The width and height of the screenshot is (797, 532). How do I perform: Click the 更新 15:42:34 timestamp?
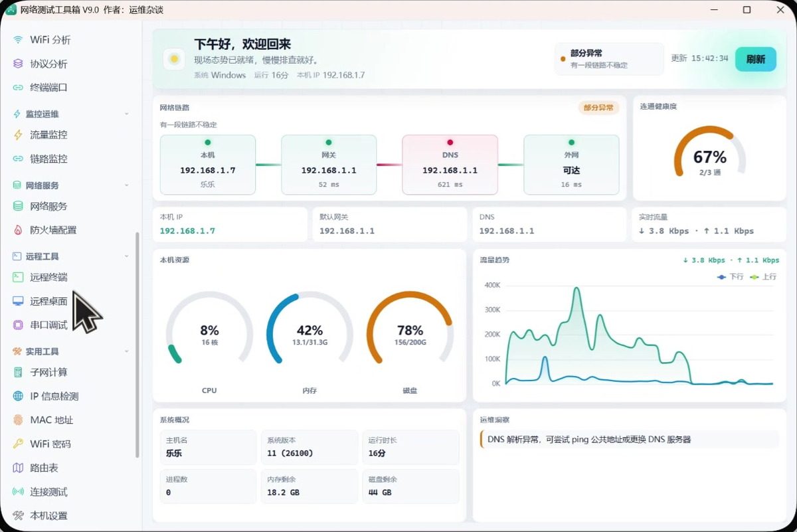[x=699, y=58]
